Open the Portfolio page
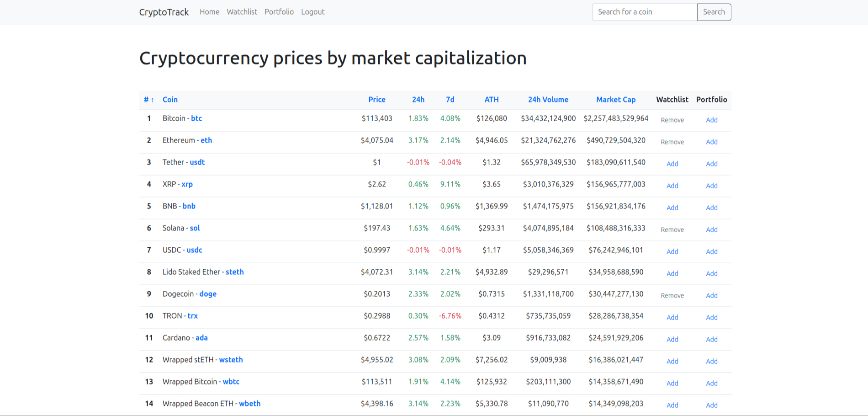Image resolution: width=868 pixels, height=416 pixels. click(279, 12)
